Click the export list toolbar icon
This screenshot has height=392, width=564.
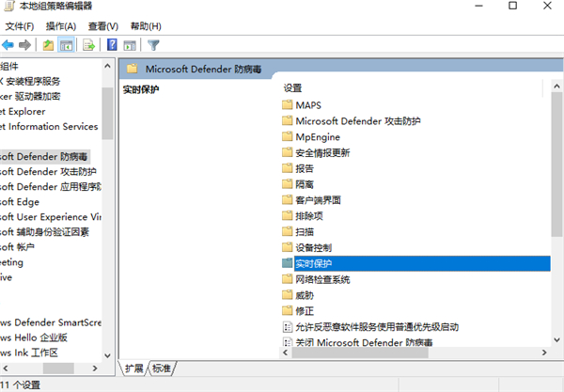(89, 44)
